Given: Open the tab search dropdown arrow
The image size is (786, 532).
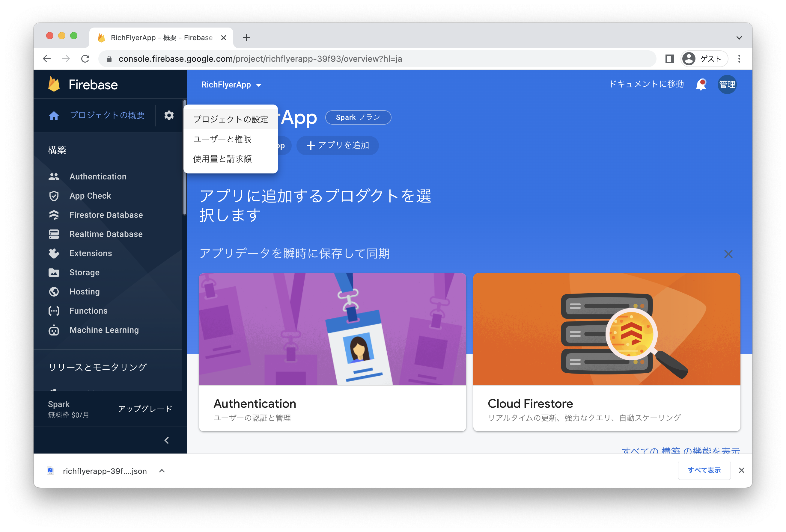Looking at the screenshot, I should click(739, 37).
